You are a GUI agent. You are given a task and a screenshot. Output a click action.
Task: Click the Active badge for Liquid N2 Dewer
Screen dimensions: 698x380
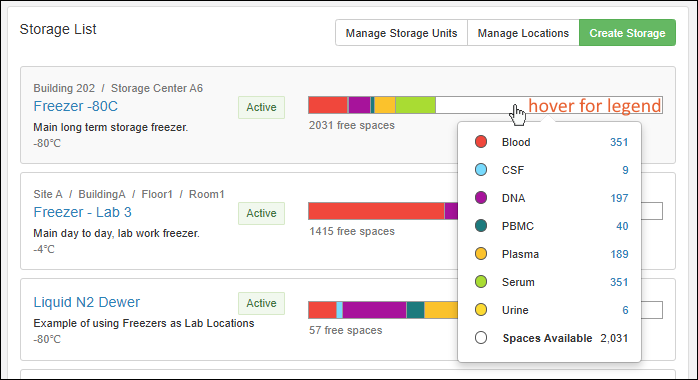coord(261,303)
